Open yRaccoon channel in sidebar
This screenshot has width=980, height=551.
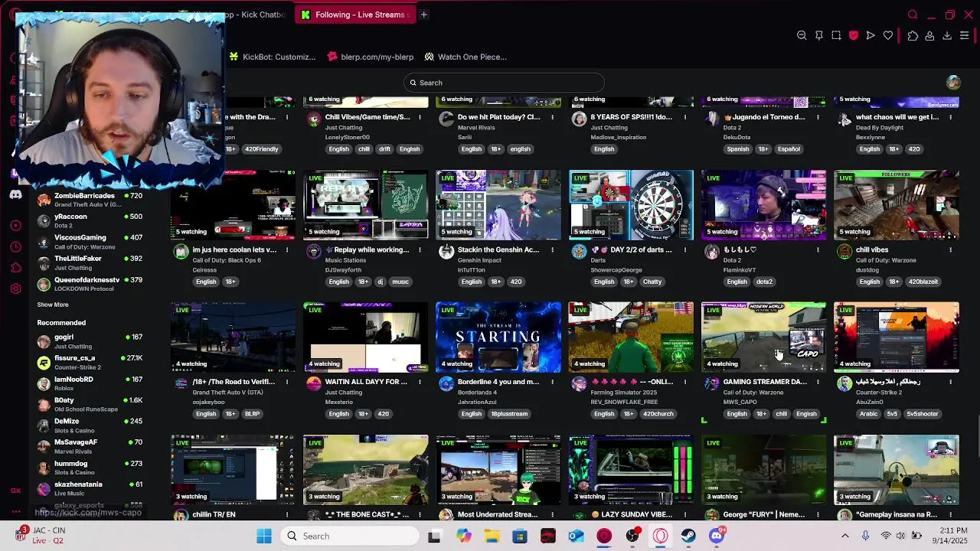pyautogui.click(x=90, y=221)
